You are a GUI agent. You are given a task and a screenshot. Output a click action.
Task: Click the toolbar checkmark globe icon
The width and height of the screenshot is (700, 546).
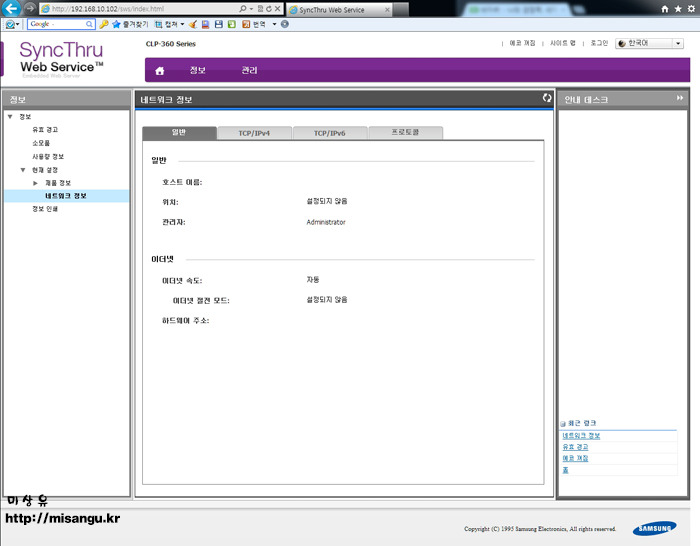tap(10, 24)
